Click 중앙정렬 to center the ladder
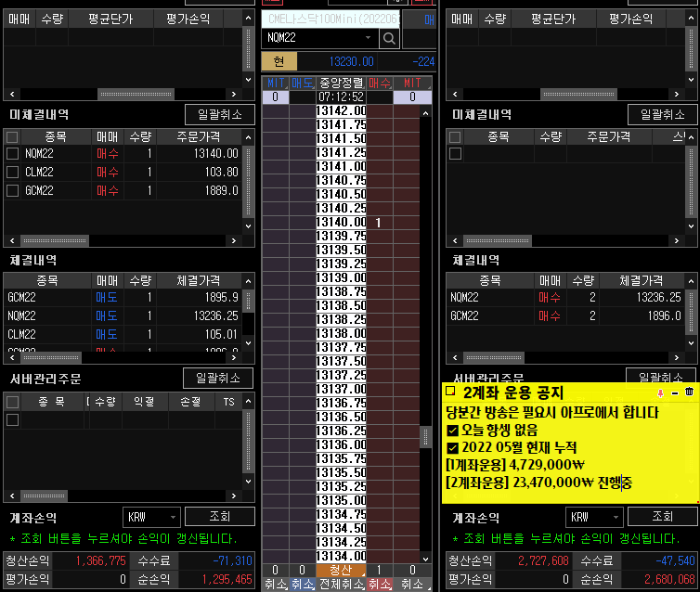Viewport: 700px width, 592px height. (341, 83)
